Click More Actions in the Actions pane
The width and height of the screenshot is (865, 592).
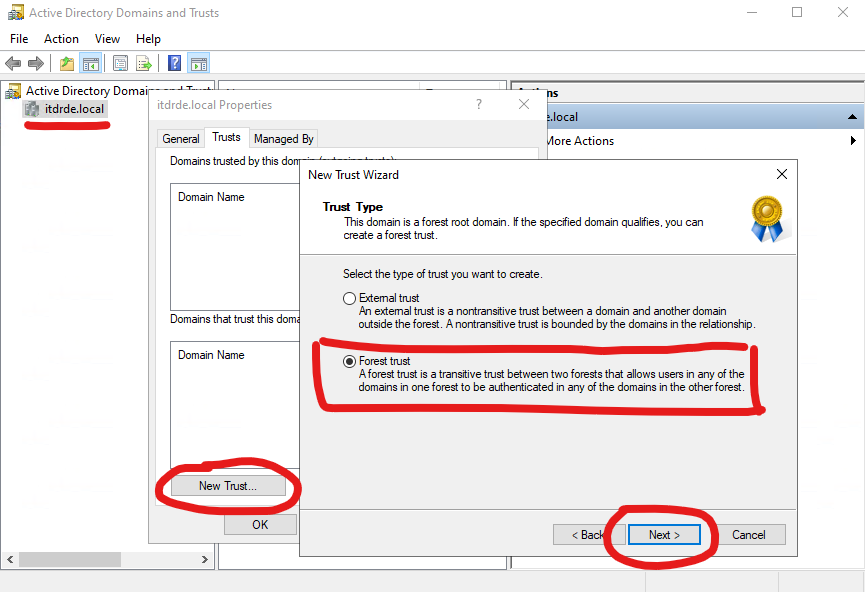pos(580,141)
